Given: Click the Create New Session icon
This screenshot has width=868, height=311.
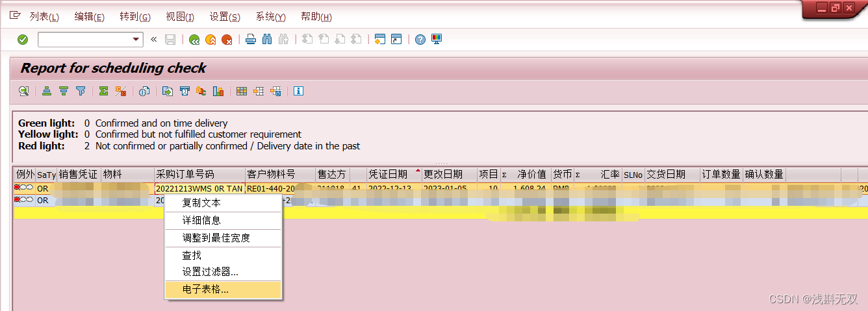Looking at the screenshot, I should point(380,40).
